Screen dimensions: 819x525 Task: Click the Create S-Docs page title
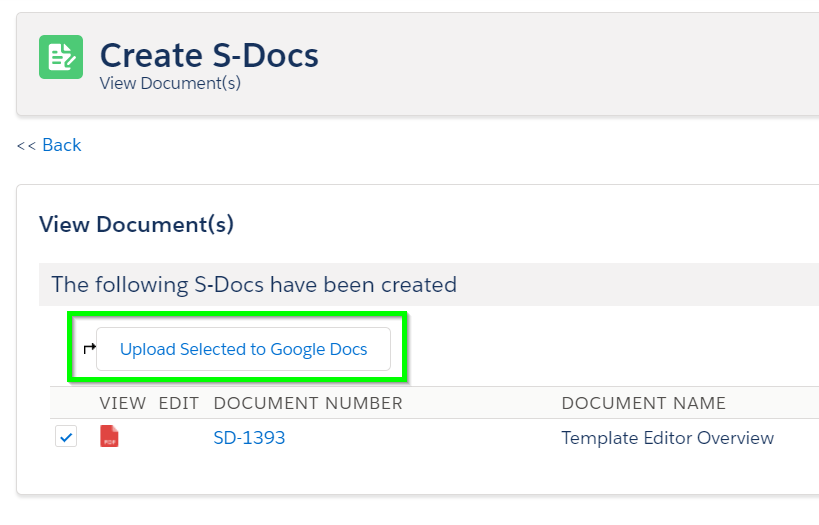click(x=209, y=55)
